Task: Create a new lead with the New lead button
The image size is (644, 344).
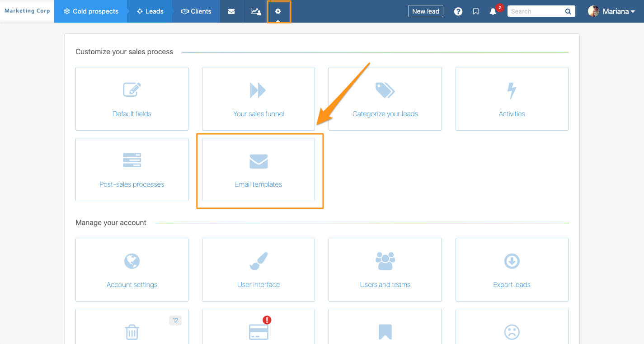Action: (425, 11)
